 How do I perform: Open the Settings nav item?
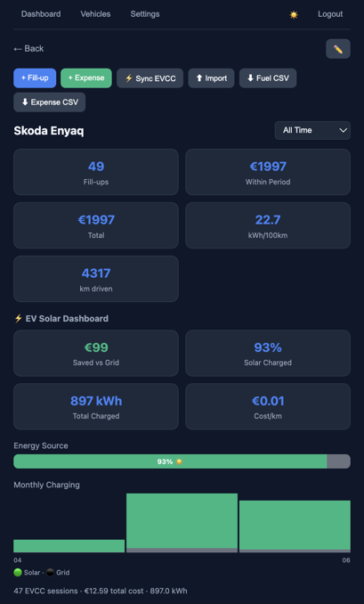(145, 14)
